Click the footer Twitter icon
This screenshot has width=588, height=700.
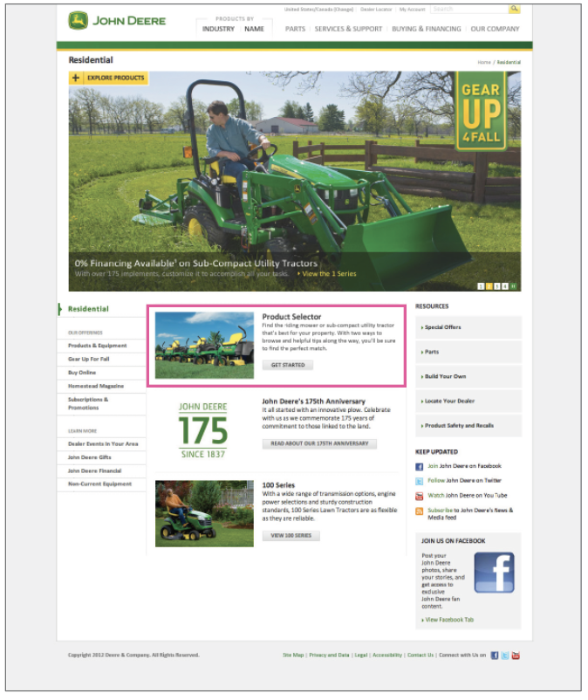(x=505, y=655)
